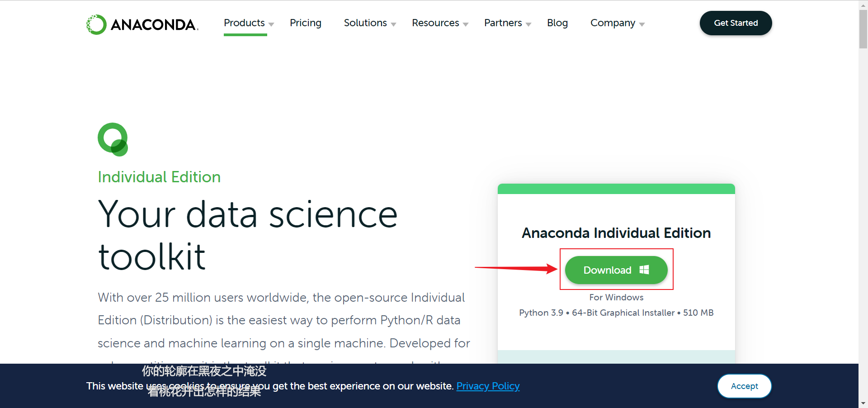This screenshot has width=868, height=408.
Task: Open the Privacy Policy link
Action: (488, 386)
